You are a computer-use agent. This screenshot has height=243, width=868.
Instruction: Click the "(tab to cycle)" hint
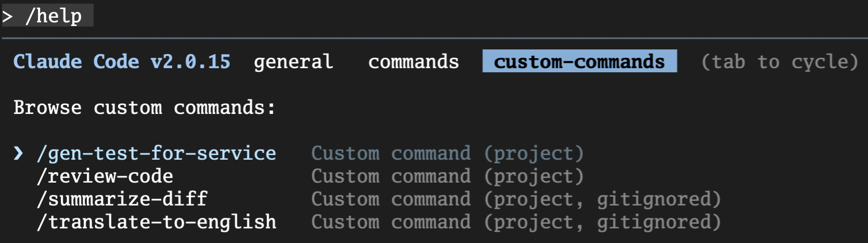click(x=779, y=61)
